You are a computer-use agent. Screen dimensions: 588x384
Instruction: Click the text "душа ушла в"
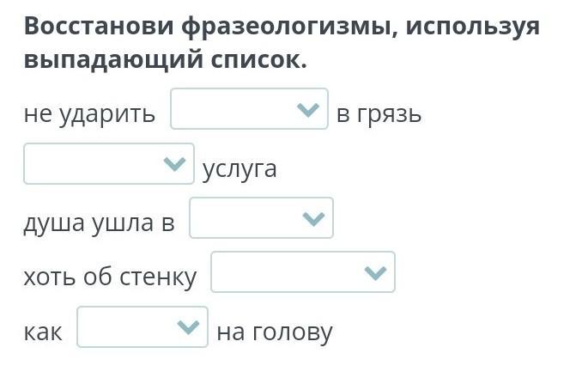(99, 223)
